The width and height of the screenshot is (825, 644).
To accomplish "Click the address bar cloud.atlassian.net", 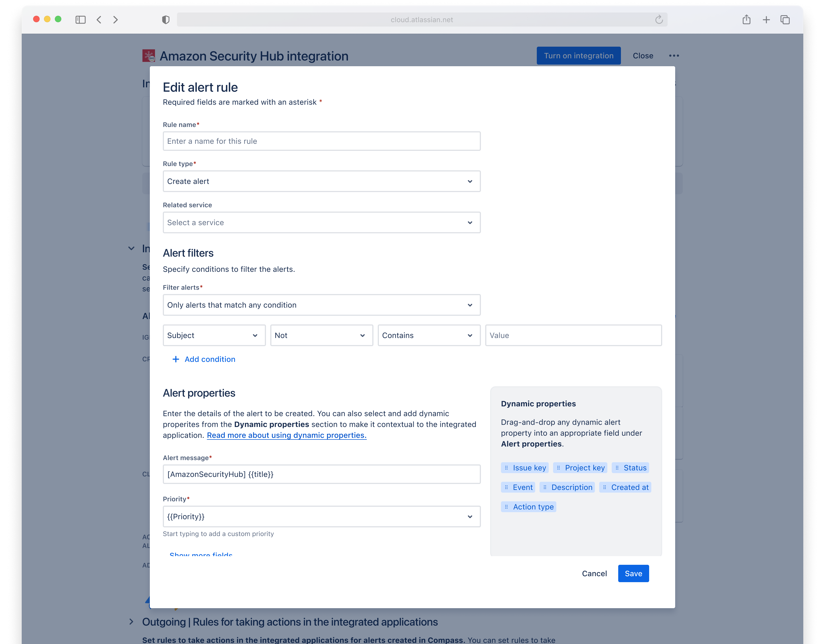I will pyautogui.click(x=422, y=20).
